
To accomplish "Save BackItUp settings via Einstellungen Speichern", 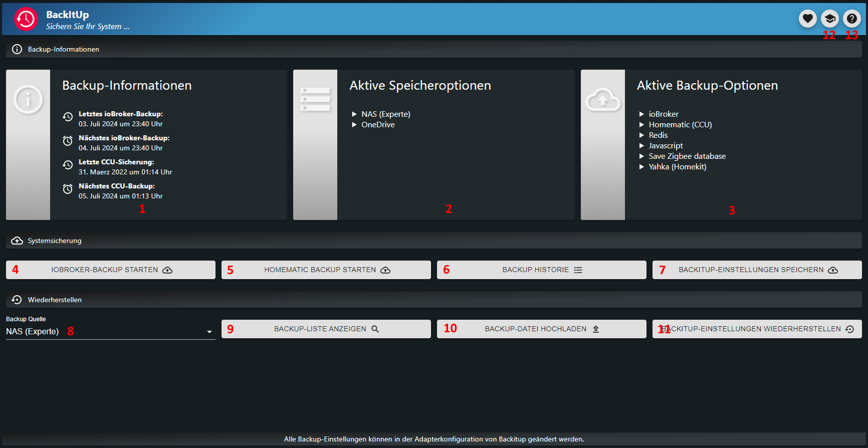I will 757,270.
